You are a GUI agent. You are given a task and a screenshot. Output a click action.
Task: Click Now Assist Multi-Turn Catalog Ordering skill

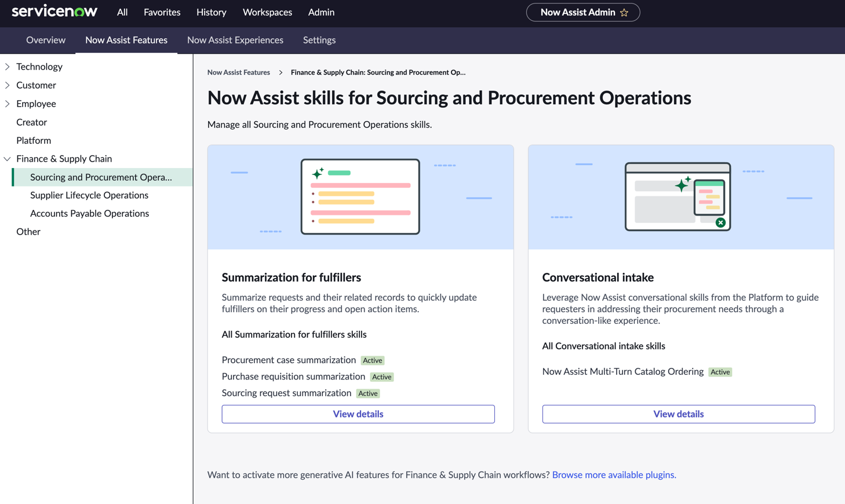[623, 372]
